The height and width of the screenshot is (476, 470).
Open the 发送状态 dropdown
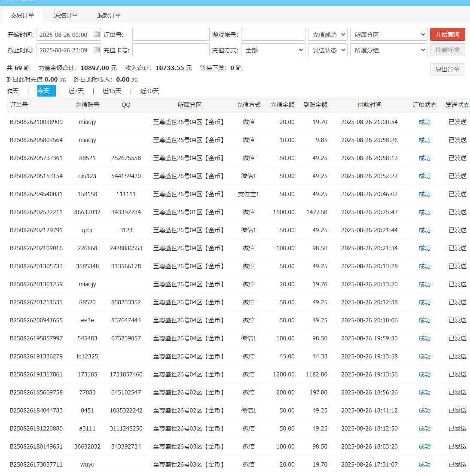327,50
